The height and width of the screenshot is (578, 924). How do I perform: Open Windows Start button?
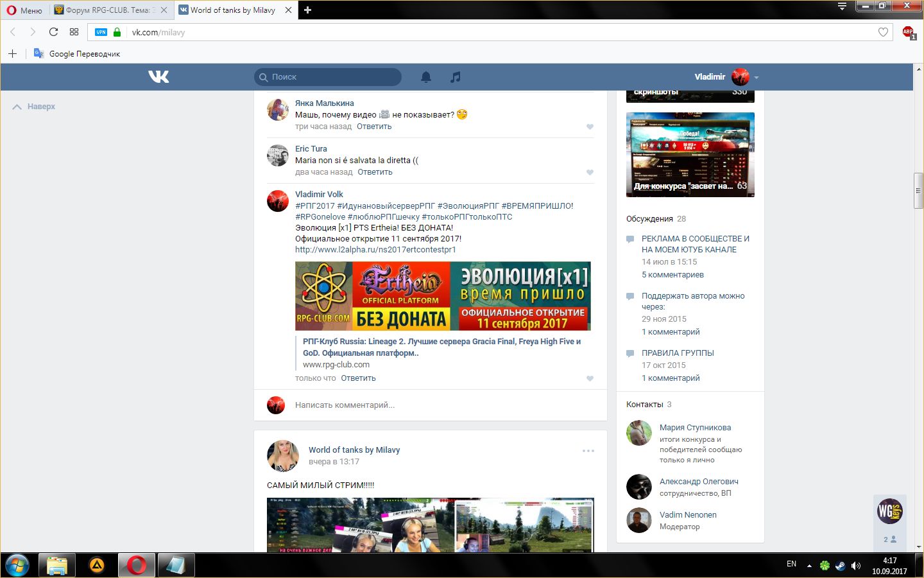pyautogui.click(x=17, y=565)
